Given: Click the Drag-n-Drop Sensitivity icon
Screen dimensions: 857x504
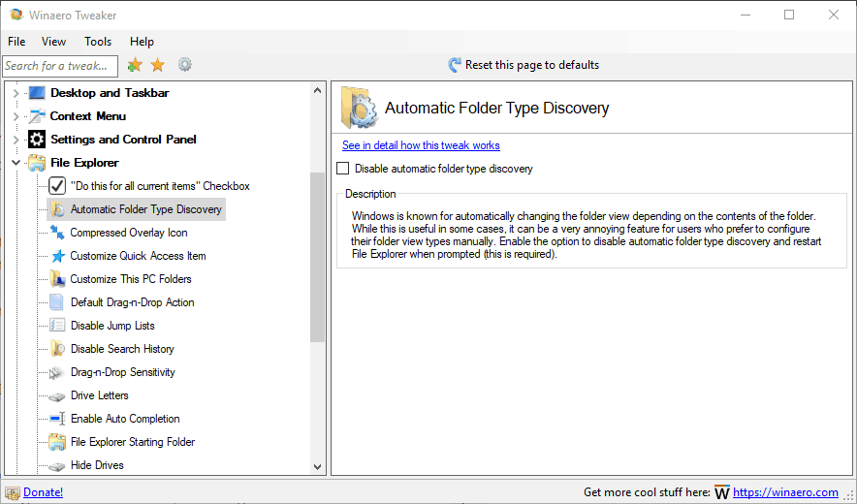Looking at the screenshot, I should pyautogui.click(x=57, y=372).
